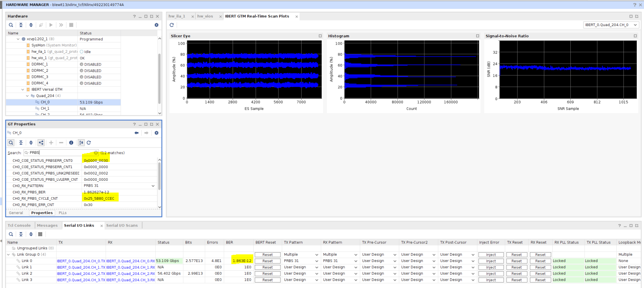
Task: Click the sort alphabetically icon in GT Properties
Action: (81, 143)
